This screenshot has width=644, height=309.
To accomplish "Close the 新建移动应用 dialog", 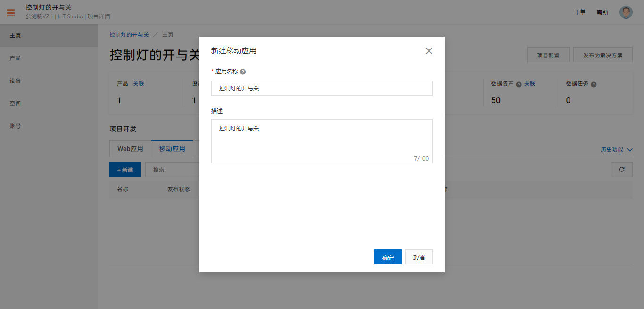I will [x=429, y=50].
